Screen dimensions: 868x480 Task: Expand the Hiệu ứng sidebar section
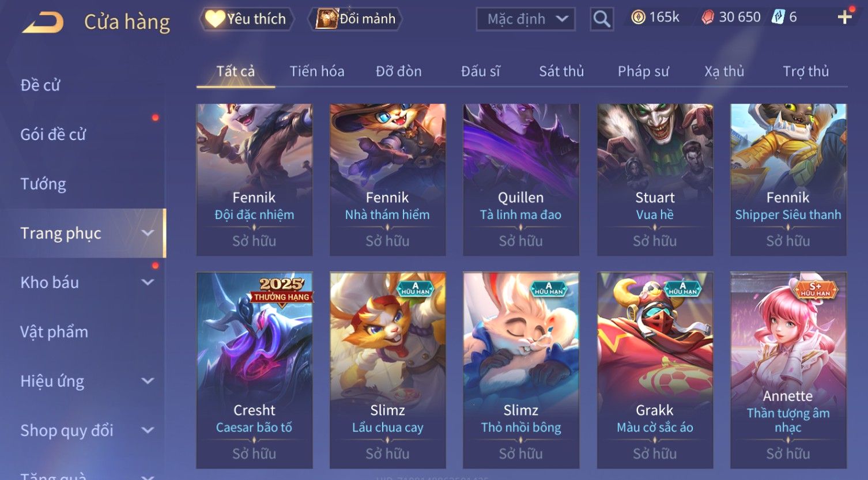click(x=148, y=381)
